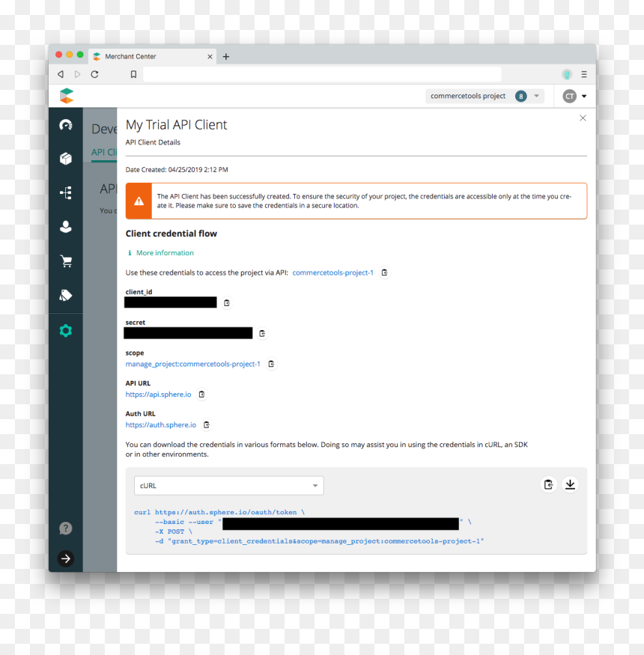This screenshot has height=655, width=644.
Task: Close the Merchant Center browser tab
Action: 210,56
